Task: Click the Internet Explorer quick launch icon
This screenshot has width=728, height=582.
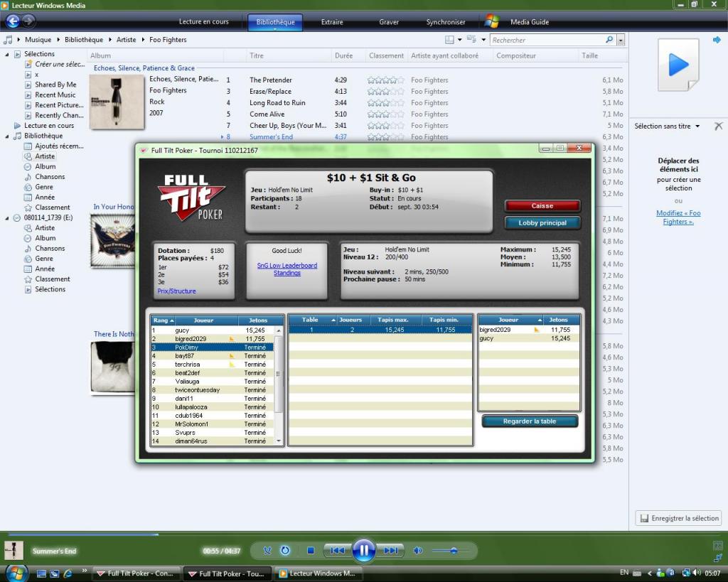Action: pyautogui.click(x=68, y=573)
